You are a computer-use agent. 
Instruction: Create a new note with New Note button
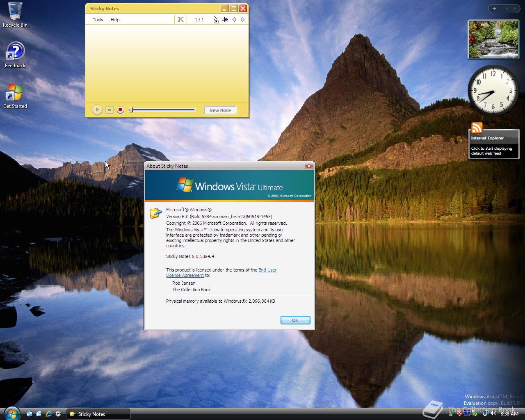point(220,110)
